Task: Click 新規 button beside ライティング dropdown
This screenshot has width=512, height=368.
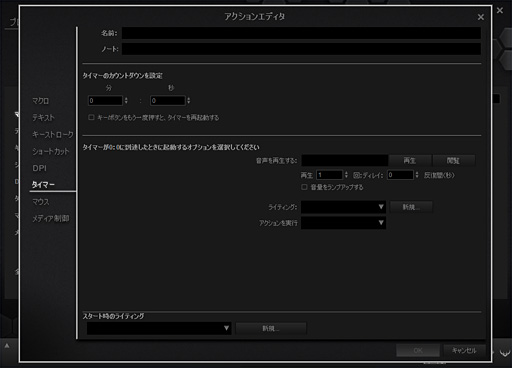Action: click(x=411, y=207)
